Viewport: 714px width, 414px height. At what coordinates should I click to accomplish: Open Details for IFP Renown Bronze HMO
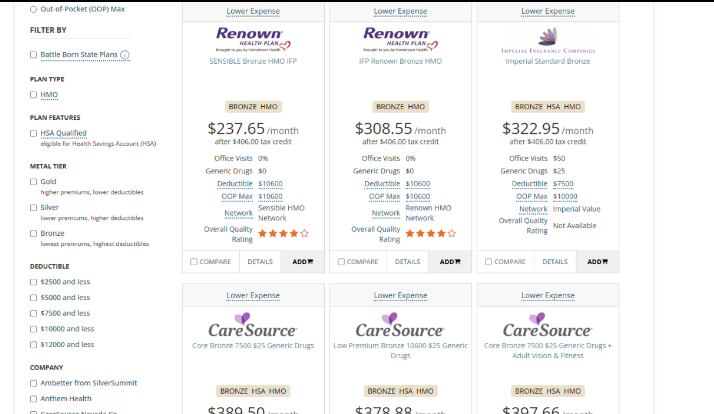pyautogui.click(x=408, y=262)
